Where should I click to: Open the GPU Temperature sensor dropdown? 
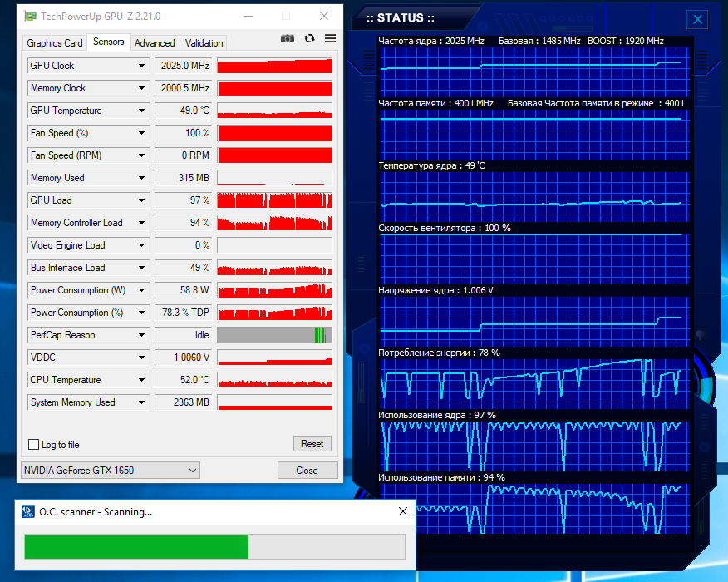(141, 111)
